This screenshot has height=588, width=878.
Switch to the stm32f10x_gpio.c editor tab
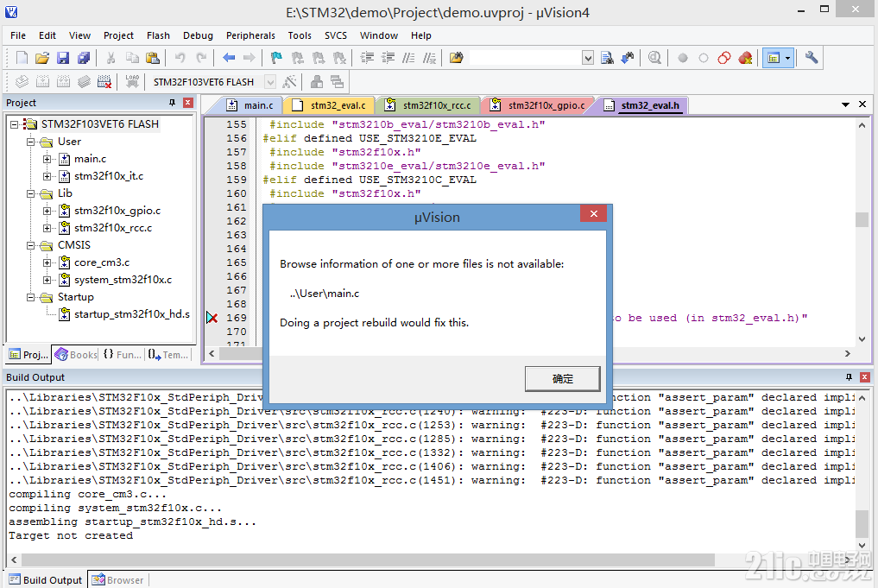click(539, 105)
